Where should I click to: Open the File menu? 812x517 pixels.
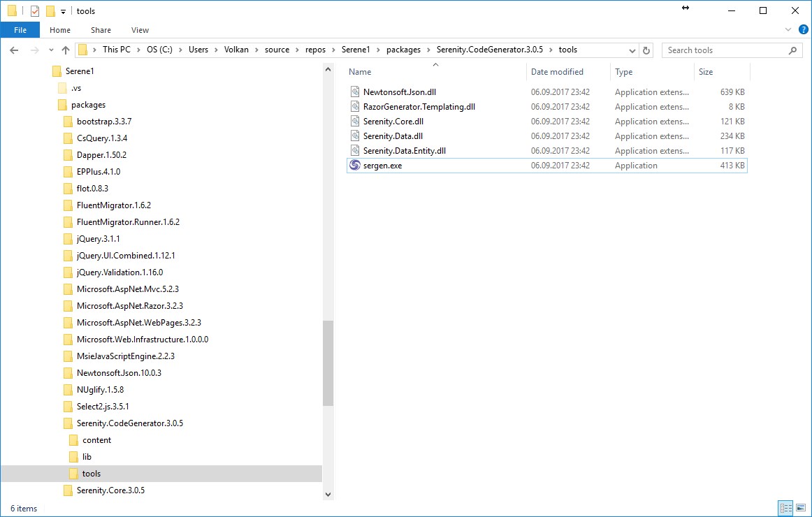click(x=20, y=30)
